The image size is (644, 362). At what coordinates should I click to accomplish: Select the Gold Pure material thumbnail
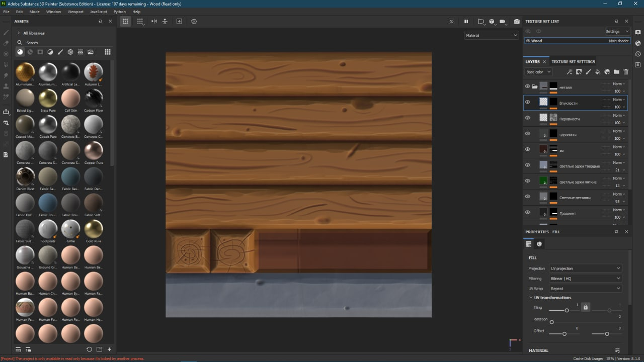point(93,229)
